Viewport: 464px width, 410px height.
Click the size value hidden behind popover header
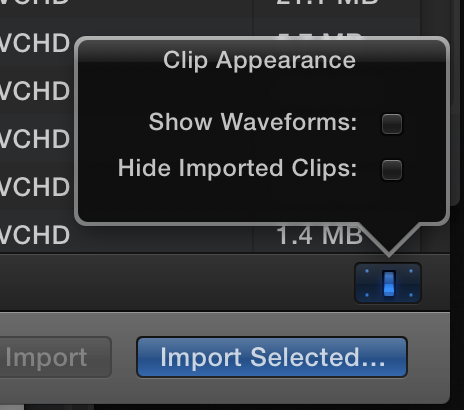[x=319, y=35]
